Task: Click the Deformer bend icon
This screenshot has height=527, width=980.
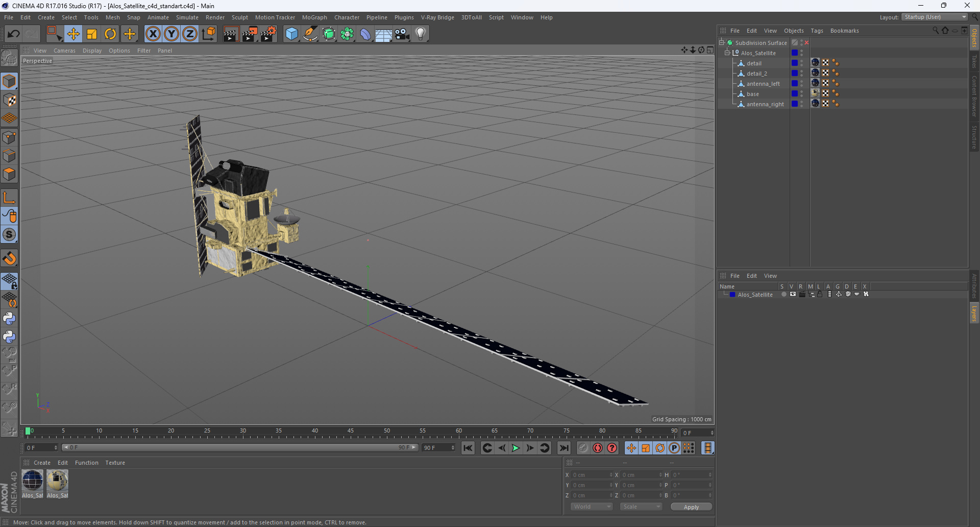Action: click(x=365, y=34)
